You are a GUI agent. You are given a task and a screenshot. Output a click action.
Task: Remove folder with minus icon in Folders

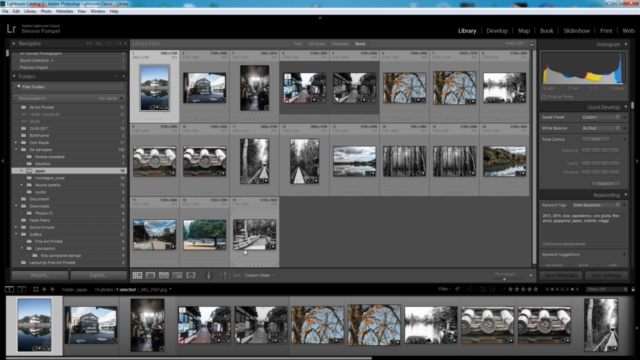pyautogui.click(x=116, y=76)
